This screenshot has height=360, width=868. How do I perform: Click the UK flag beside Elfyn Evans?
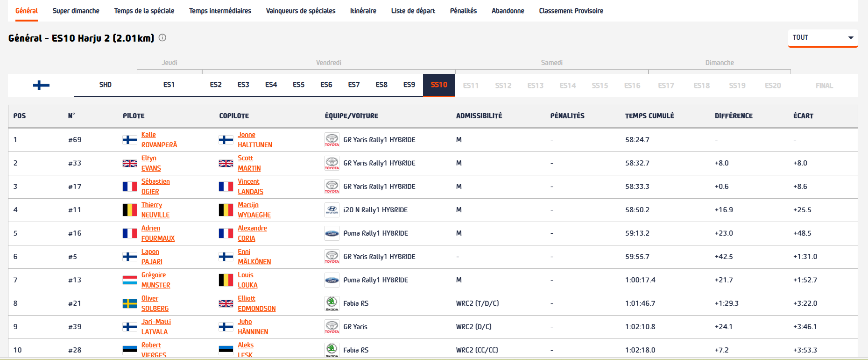pyautogui.click(x=129, y=163)
